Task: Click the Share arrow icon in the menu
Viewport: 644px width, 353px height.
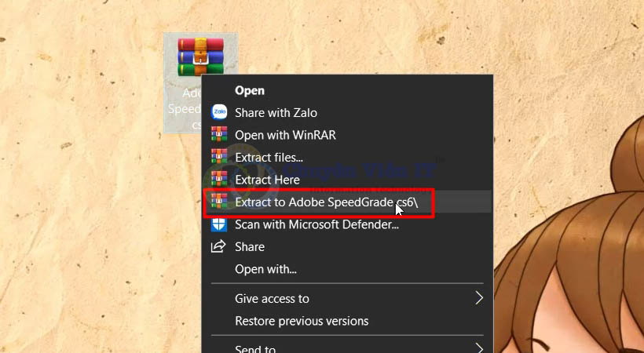Action: (219, 247)
